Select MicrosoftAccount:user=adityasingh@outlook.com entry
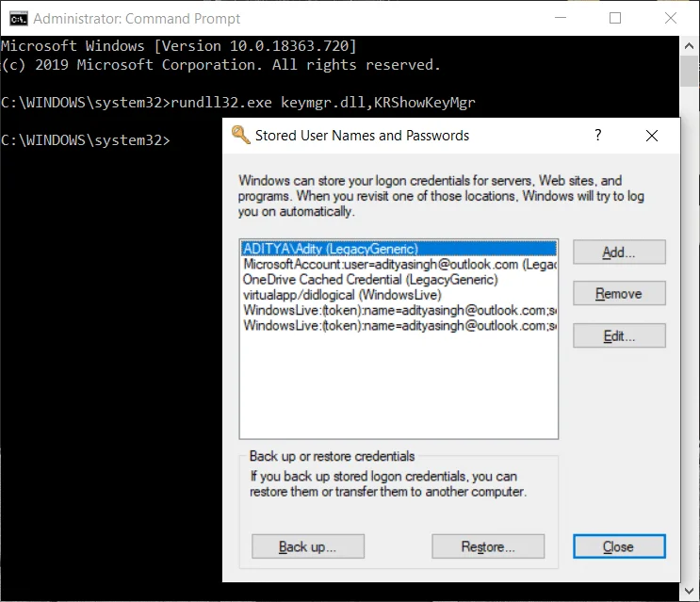Image resolution: width=700 pixels, height=602 pixels. pyautogui.click(x=399, y=264)
